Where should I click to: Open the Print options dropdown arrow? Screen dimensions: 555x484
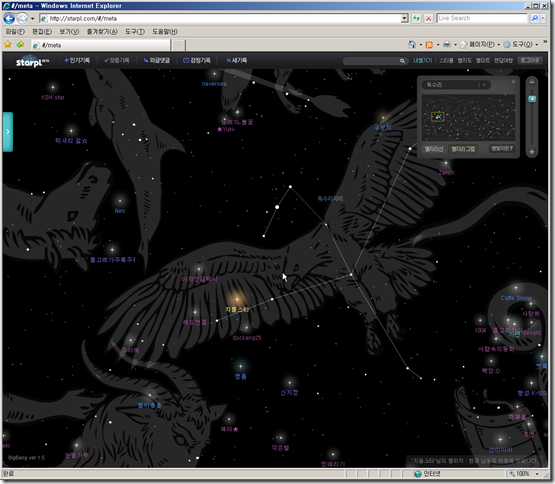click(455, 45)
